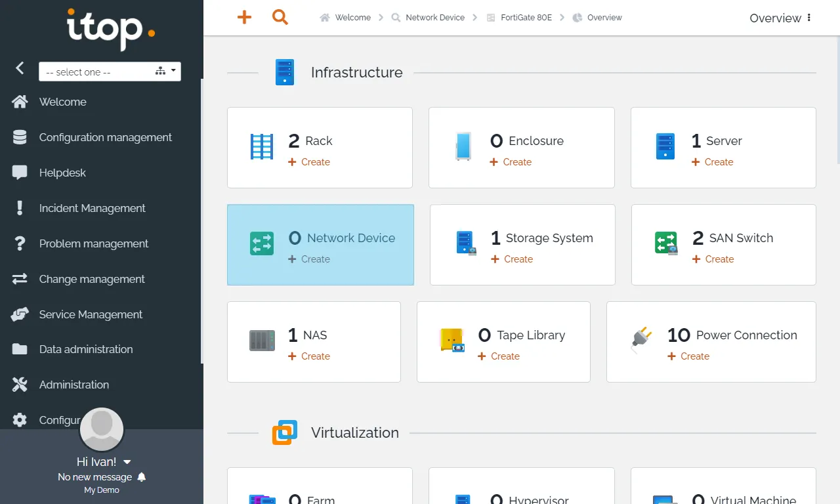This screenshot has width=840, height=504.
Task: Open Helpdesk menu item
Action: tap(62, 173)
